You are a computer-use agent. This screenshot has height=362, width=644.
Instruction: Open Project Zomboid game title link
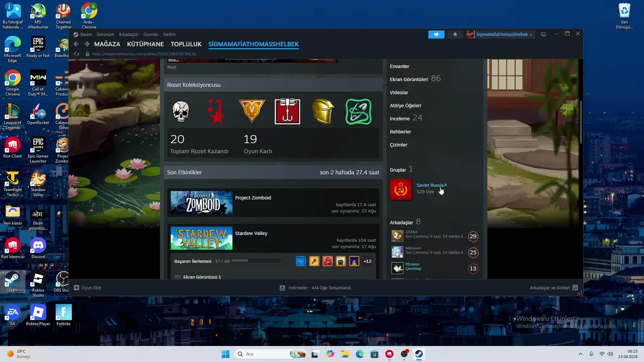click(253, 198)
